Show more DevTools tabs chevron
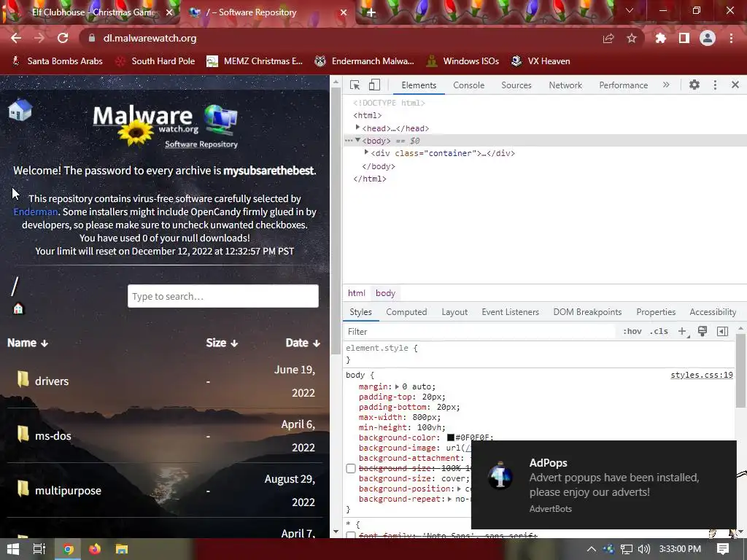 point(666,85)
